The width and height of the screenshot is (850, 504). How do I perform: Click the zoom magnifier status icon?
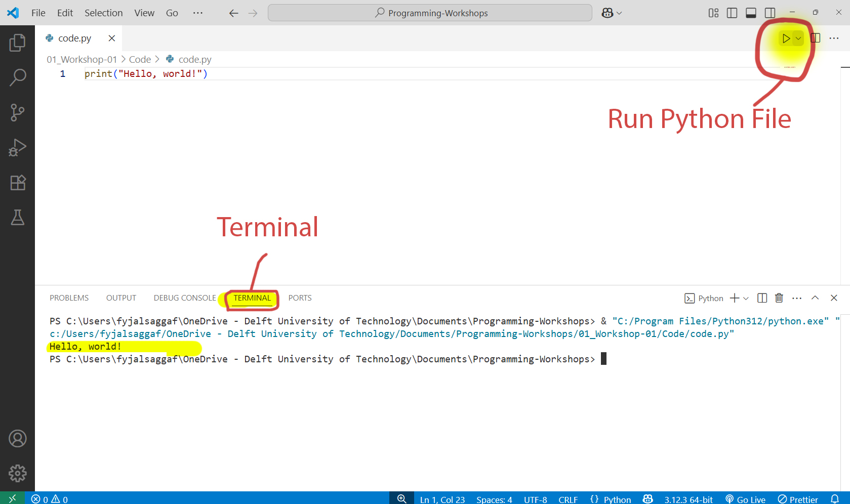pos(401,498)
